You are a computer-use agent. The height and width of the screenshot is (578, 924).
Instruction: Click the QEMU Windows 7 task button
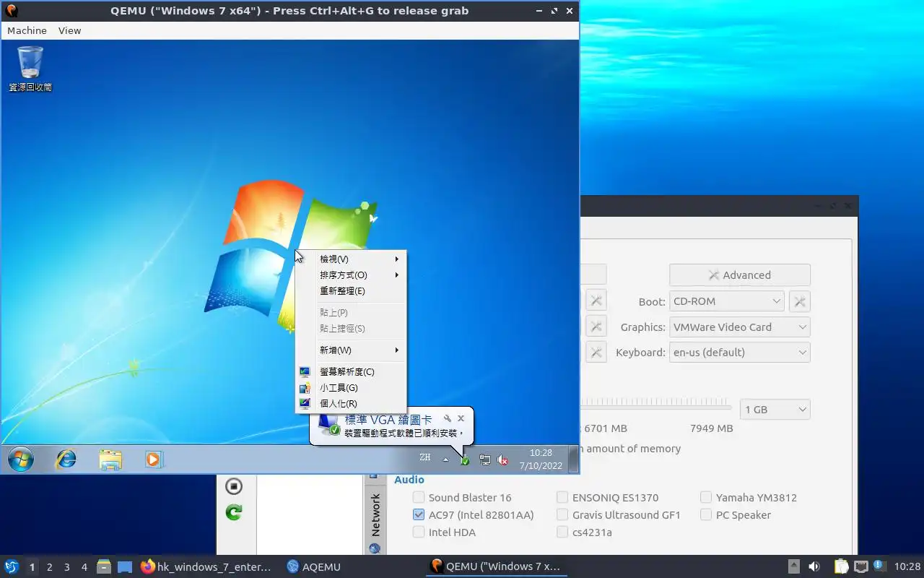pyautogui.click(x=495, y=567)
